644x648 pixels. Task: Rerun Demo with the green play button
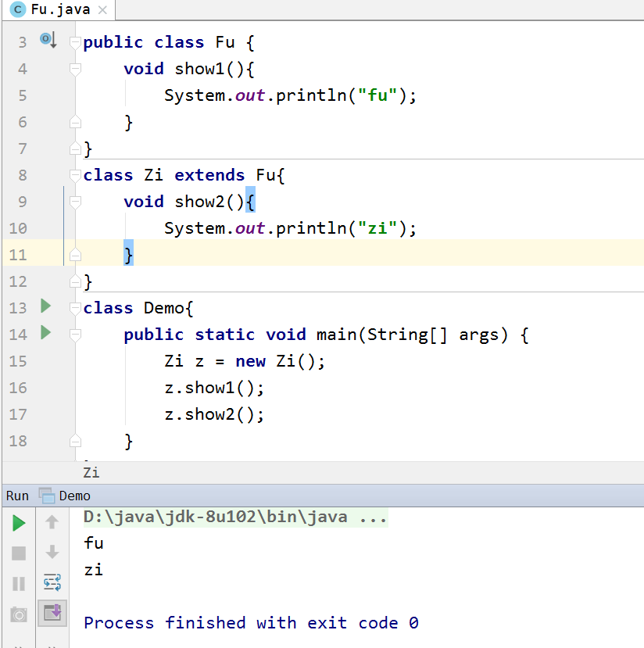tap(19, 523)
